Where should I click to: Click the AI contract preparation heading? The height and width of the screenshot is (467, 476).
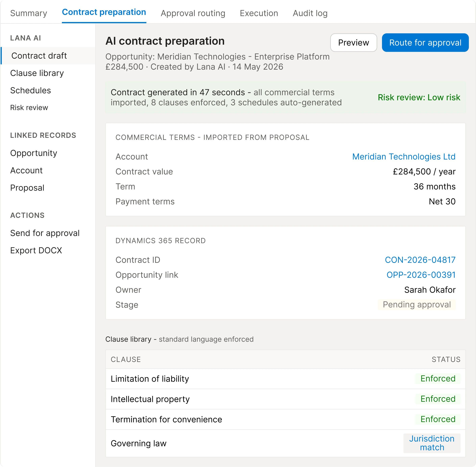(x=165, y=41)
